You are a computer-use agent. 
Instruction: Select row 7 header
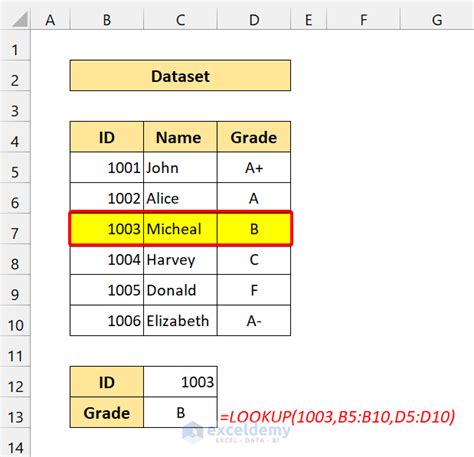click(x=15, y=229)
